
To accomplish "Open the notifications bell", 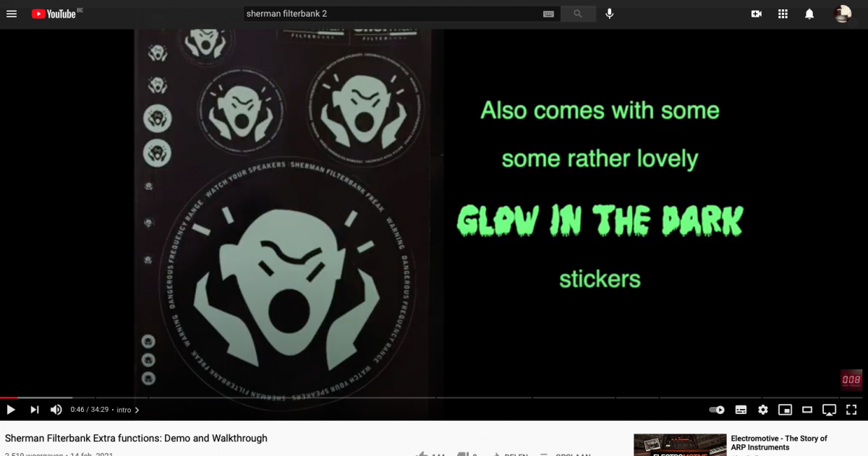I will 809,14.
